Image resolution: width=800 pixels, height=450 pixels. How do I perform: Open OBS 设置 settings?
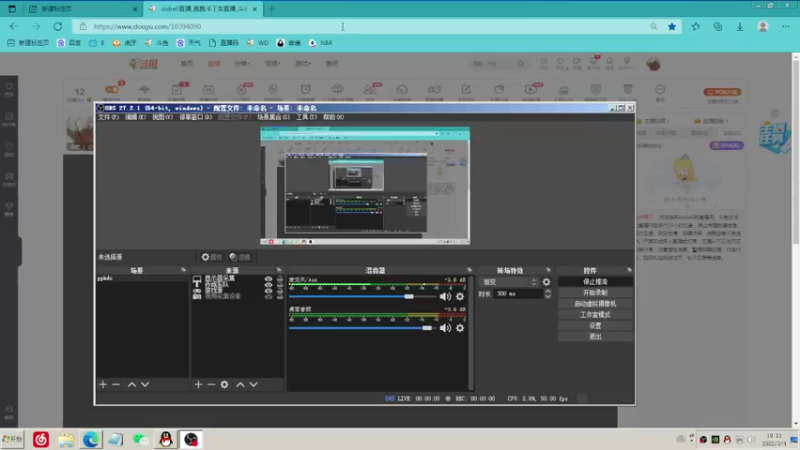coord(595,326)
